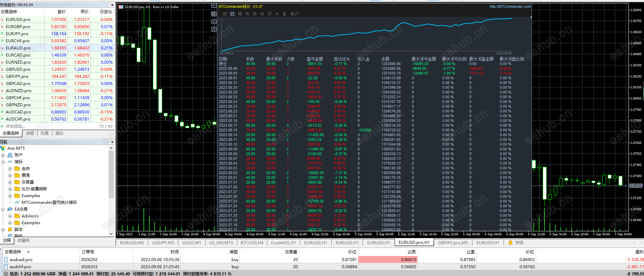
Task: Click the EURUSD.pro down-arrow icon in Market Watch
Action: [x=2, y=20]
